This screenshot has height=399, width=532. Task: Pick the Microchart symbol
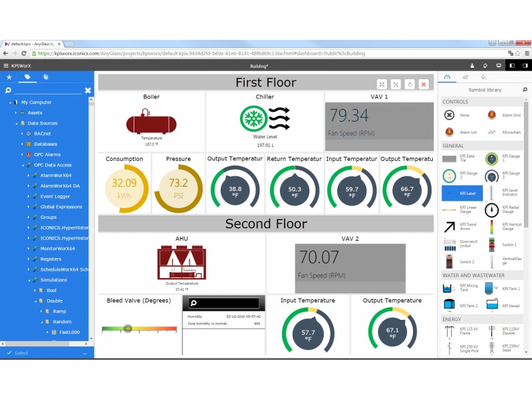[504, 132]
